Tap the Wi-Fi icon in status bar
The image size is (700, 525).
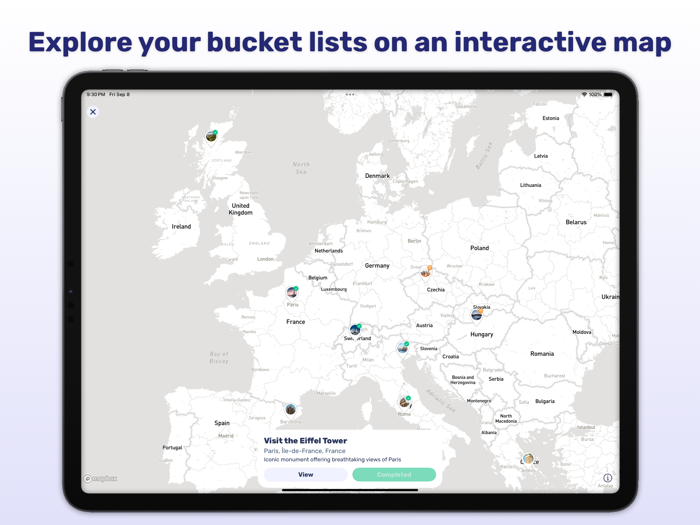coord(584,95)
